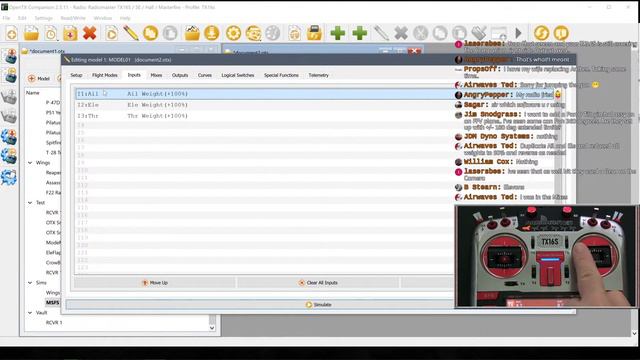Click the grey brush wizard icon
This screenshot has width=640, height=360.
pos(479,33)
